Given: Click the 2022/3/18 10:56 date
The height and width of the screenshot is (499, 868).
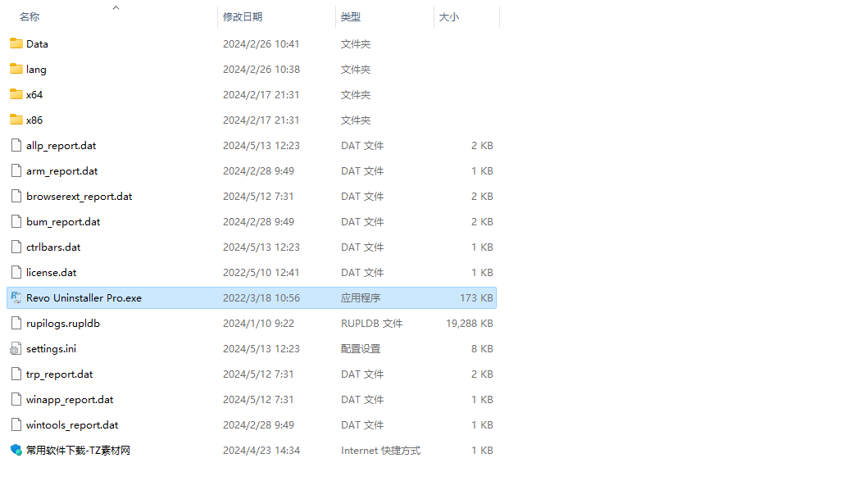Looking at the screenshot, I should coord(261,298).
